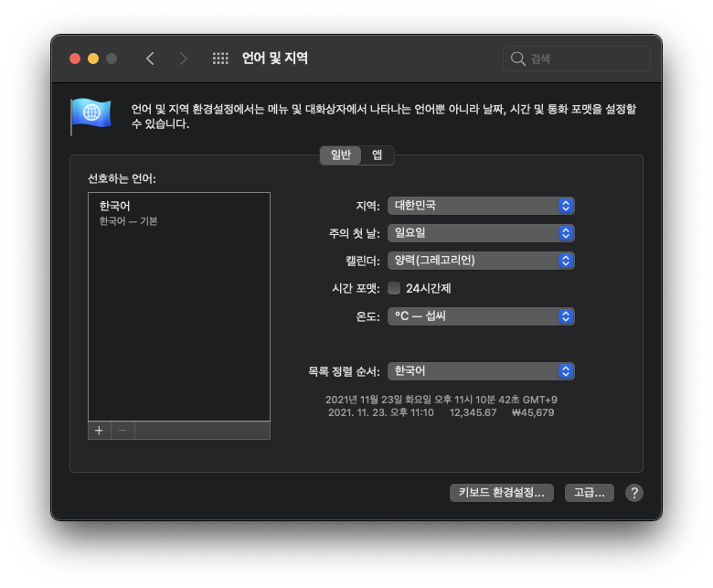Open the 캘린더 dropdown showing 양력(그레고리언)

pyautogui.click(x=481, y=261)
